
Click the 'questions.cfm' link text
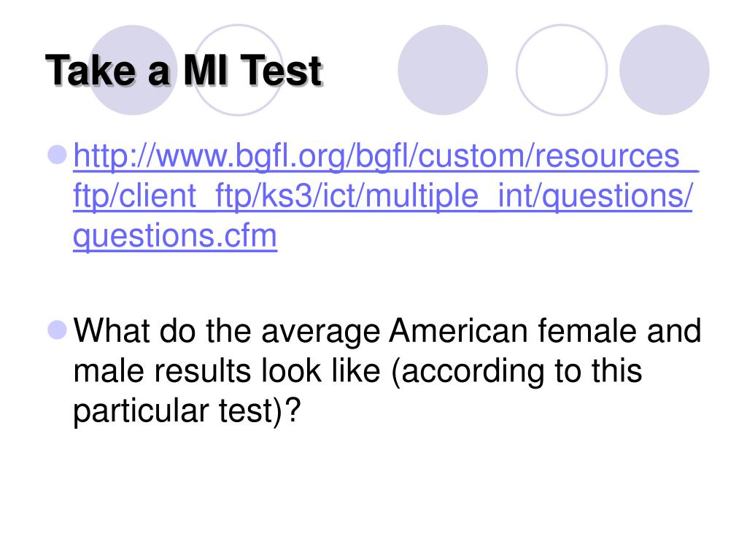[x=175, y=236]
